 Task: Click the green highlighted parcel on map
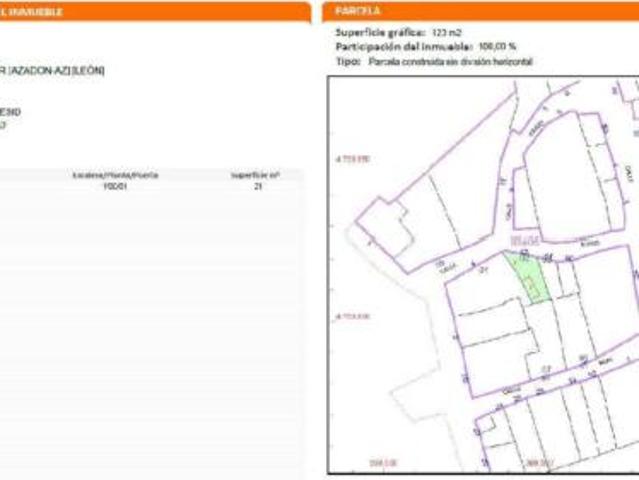[x=529, y=277]
